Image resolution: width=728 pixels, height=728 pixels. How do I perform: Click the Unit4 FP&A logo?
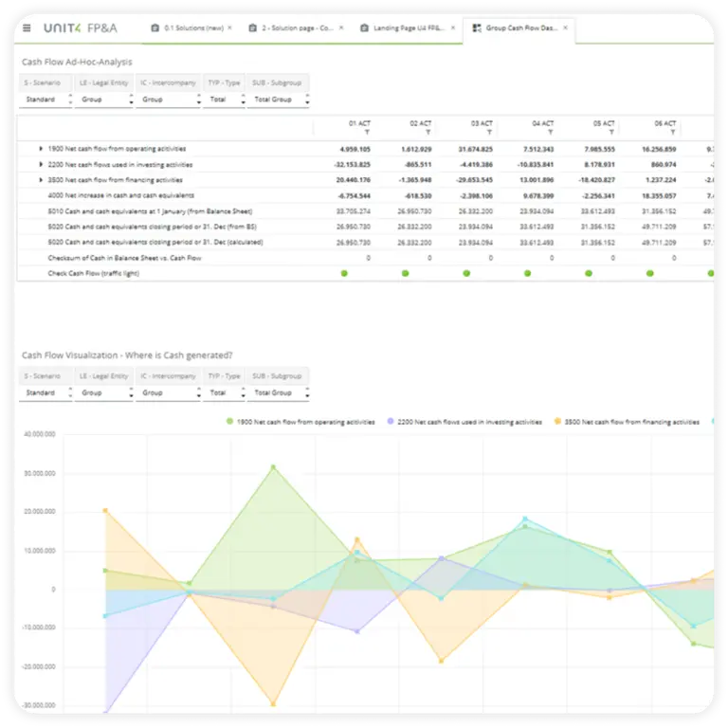coord(81,28)
